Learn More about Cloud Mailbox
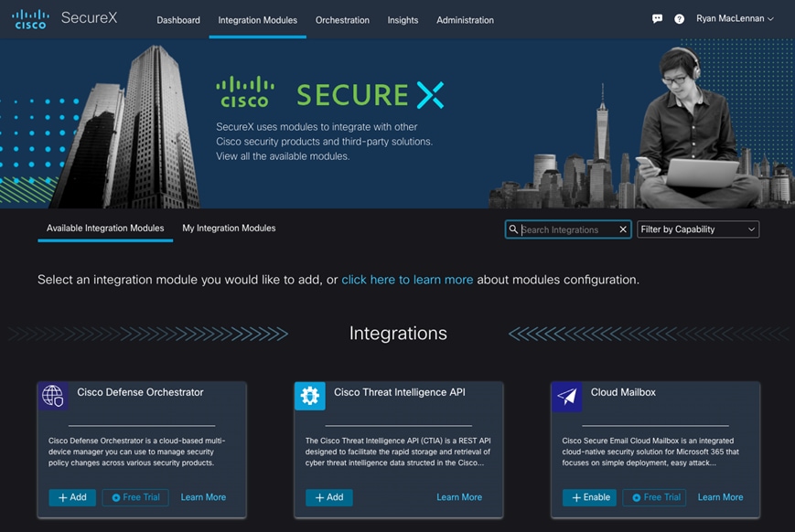Screen dimensions: 795x532 (721, 497)
